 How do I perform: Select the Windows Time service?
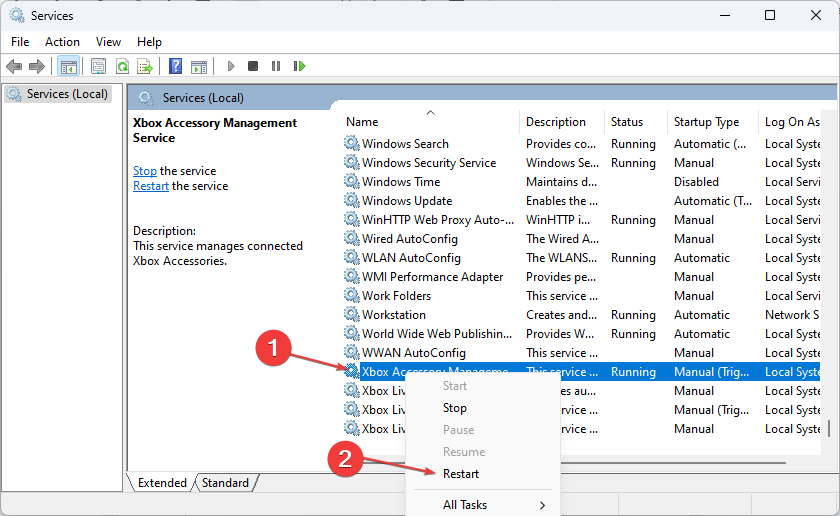click(x=401, y=182)
